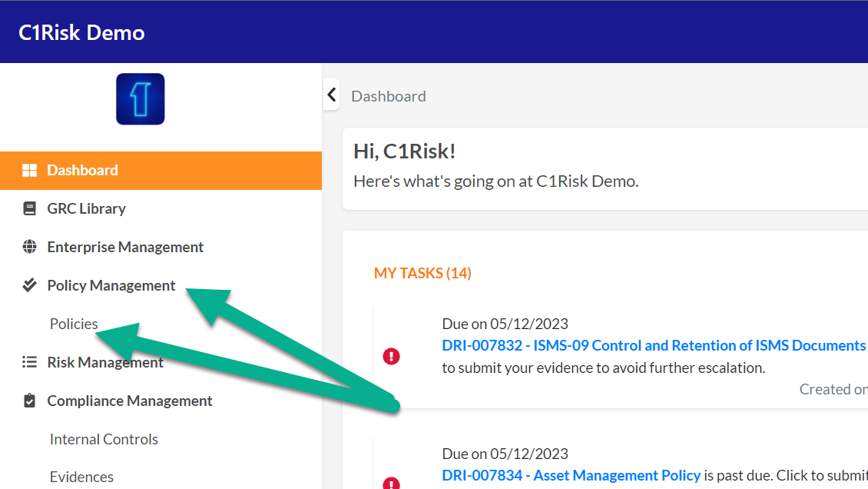Open Risk Management section
The height and width of the screenshot is (489, 868).
click(x=105, y=362)
